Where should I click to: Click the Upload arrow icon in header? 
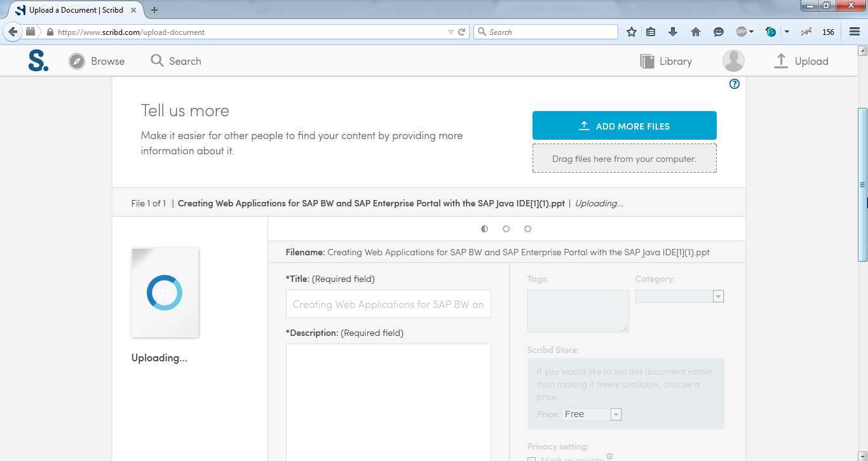[x=781, y=61]
